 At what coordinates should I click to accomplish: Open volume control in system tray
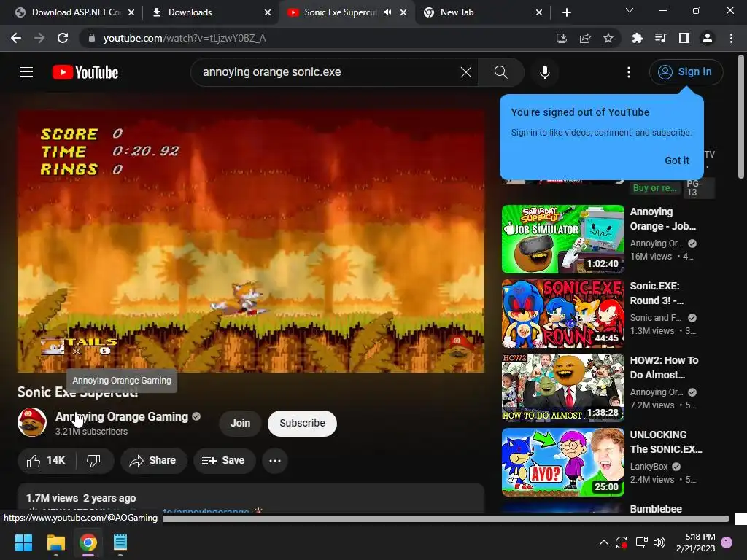(x=659, y=542)
